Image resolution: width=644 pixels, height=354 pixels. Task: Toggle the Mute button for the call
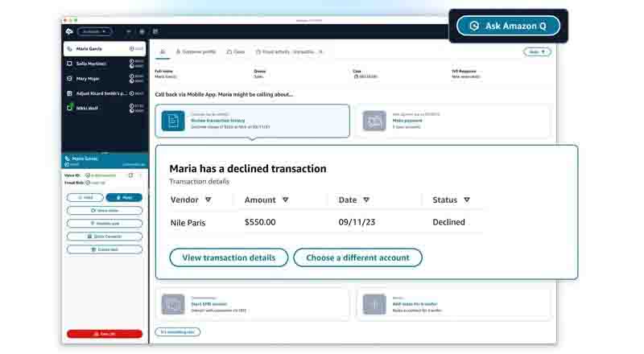pos(123,197)
